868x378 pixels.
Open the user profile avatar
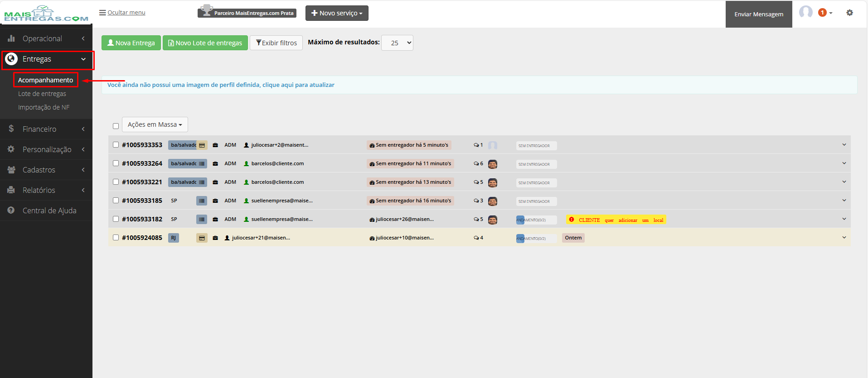[806, 12]
